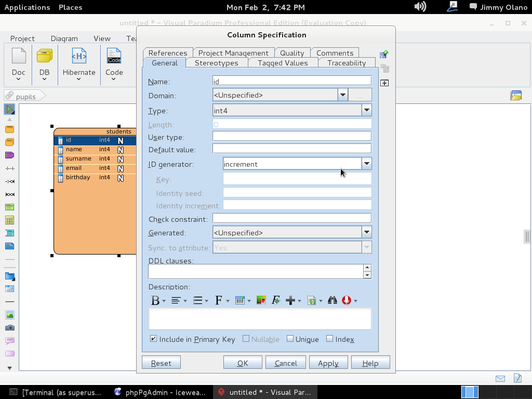Click the Default value input field
The width and height of the screenshot is (532, 399).
pos(291,149)
